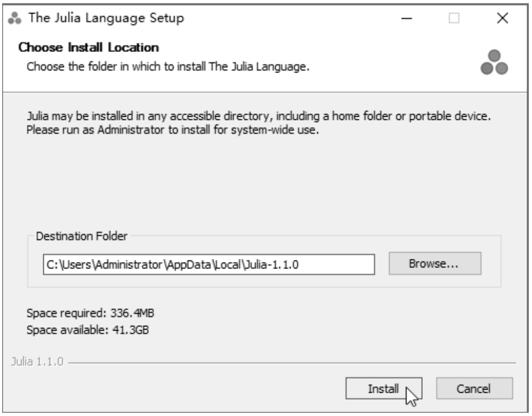Click the greyed-out maximize window button
This screenshot has width=532, height=416.
point(454,18)
